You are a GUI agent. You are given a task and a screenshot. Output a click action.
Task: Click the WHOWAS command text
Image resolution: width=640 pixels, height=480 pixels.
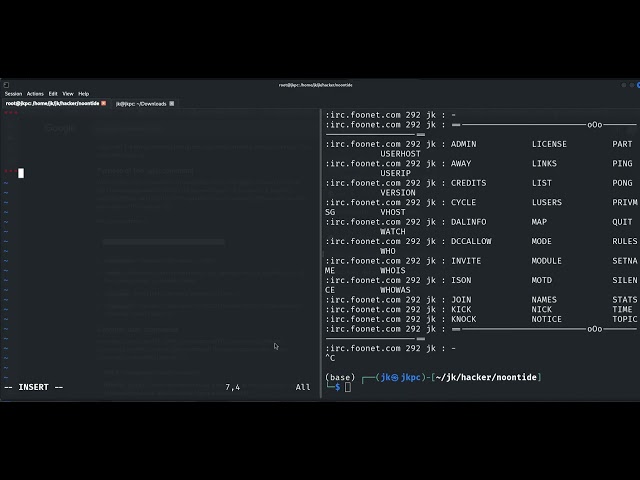396,290
